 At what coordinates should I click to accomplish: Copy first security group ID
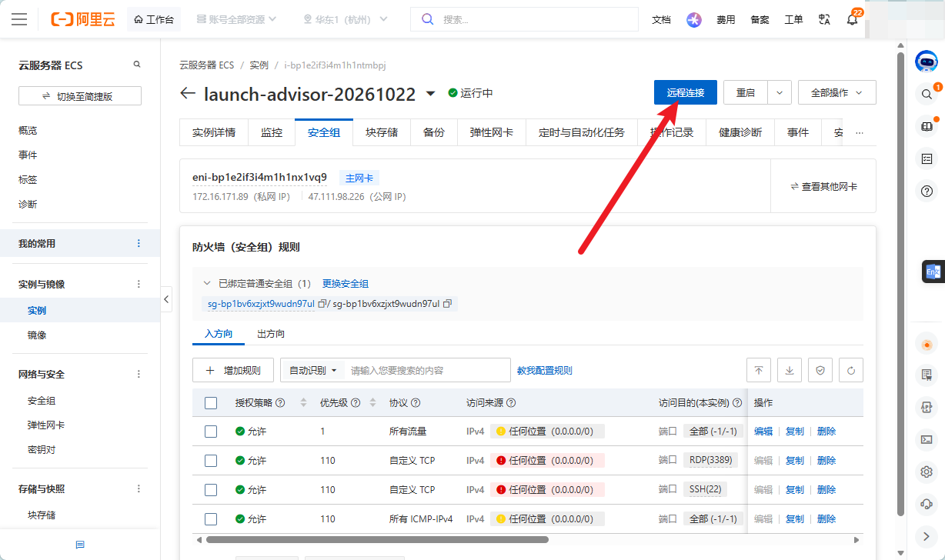322,304
